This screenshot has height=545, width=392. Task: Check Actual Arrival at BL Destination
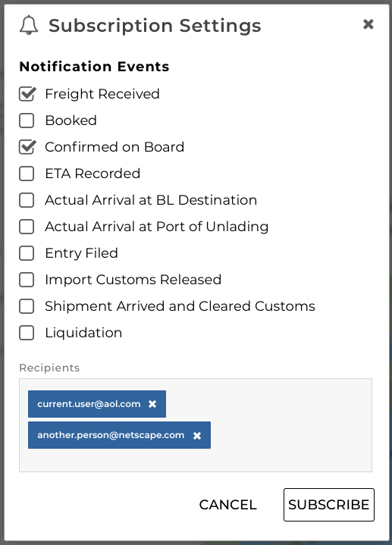[27, 200]
